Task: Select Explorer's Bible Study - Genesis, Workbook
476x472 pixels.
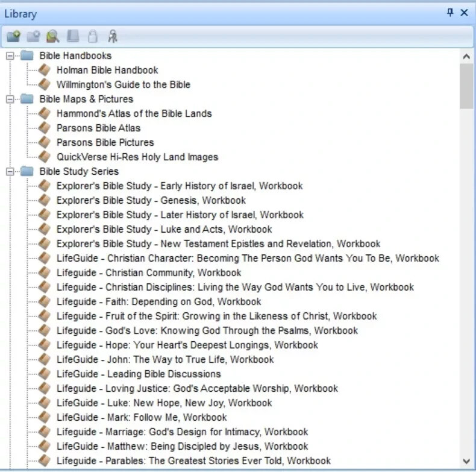Action: [x=151, y=201]
